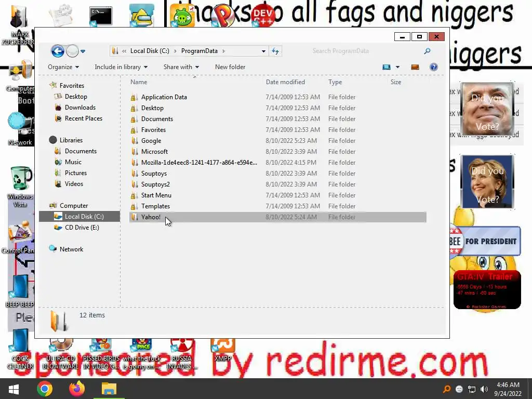Create a New folder from toolbar

(x=230, y=67)
